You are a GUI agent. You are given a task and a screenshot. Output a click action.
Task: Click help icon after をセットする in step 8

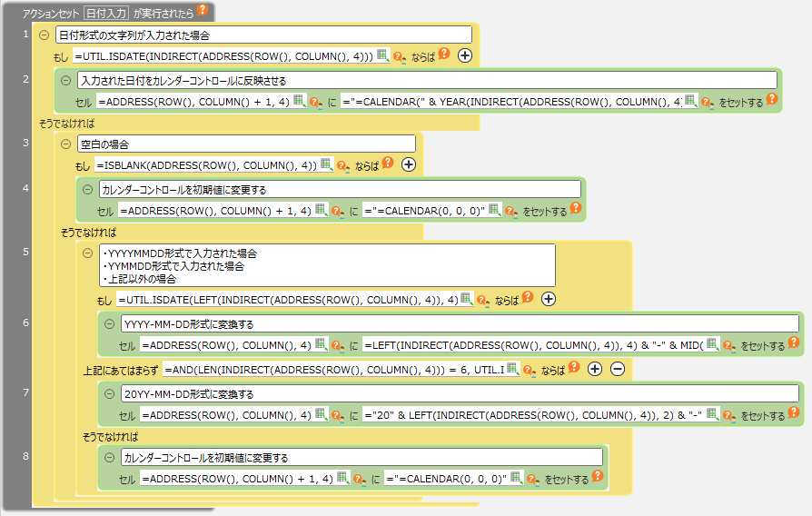pos(598,476)
